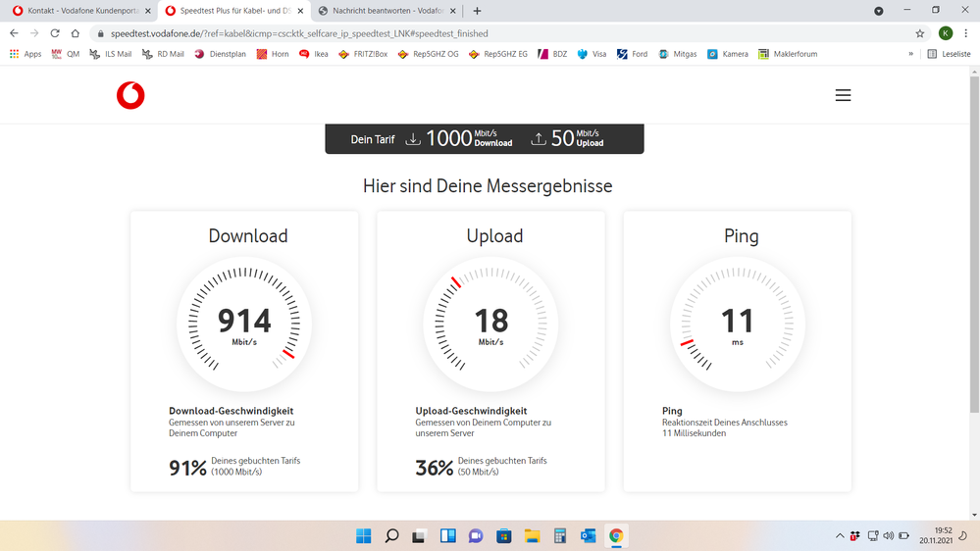980x551 pixels.
Task: Open the Windows Start menu
Action: point(363,536)
